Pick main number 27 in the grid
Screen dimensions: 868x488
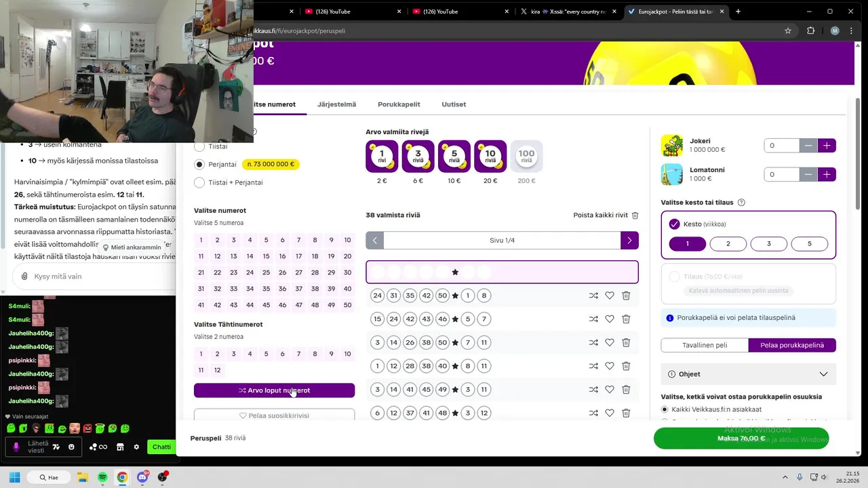pyautogui.click(x=298, y=272)
